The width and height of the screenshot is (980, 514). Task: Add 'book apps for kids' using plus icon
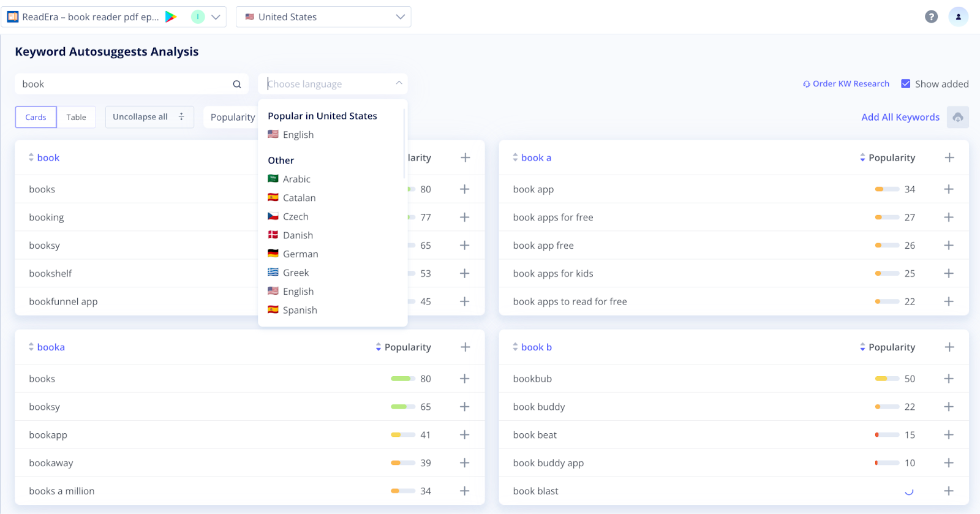click(x=949, y=274)
